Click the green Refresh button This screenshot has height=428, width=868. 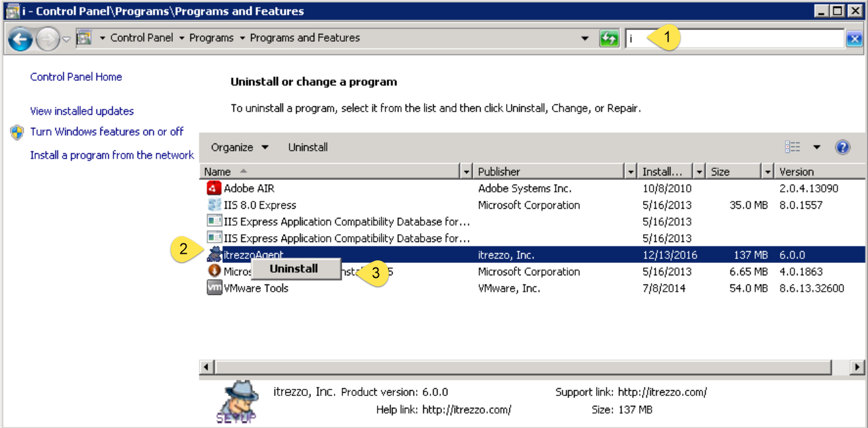pos(609,38)
